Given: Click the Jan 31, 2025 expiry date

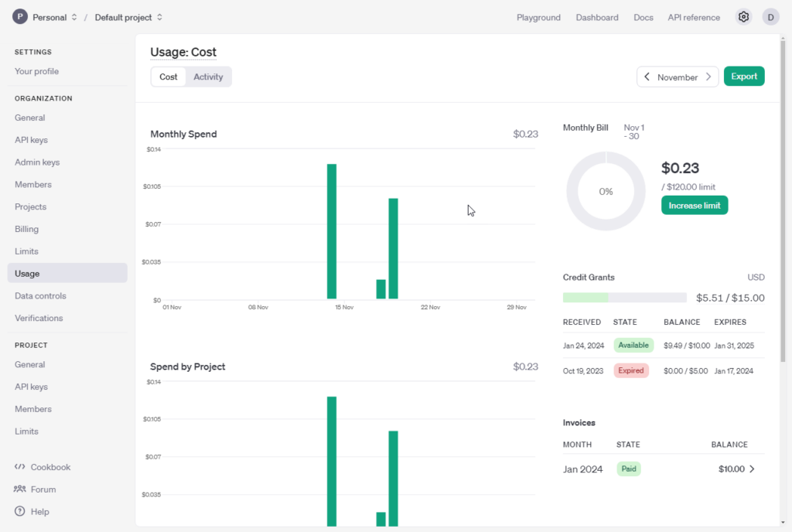Looking at the screenshot, I should 734,346.
